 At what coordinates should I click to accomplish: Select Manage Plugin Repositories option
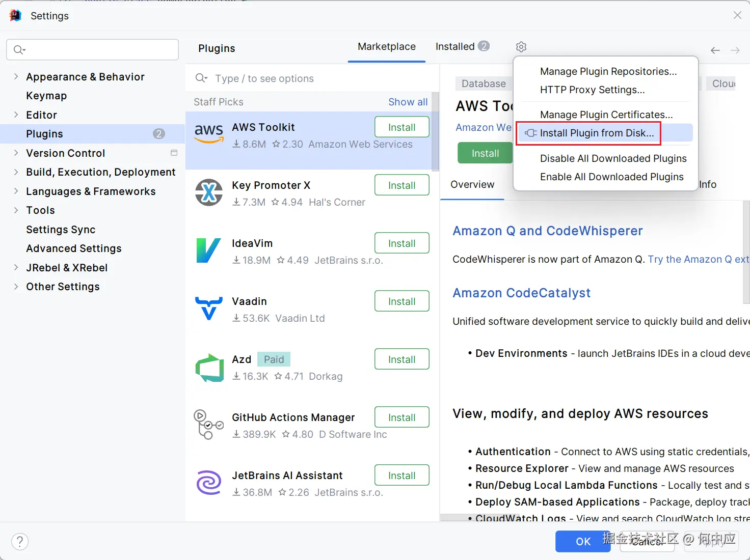[x=608, y=72]
